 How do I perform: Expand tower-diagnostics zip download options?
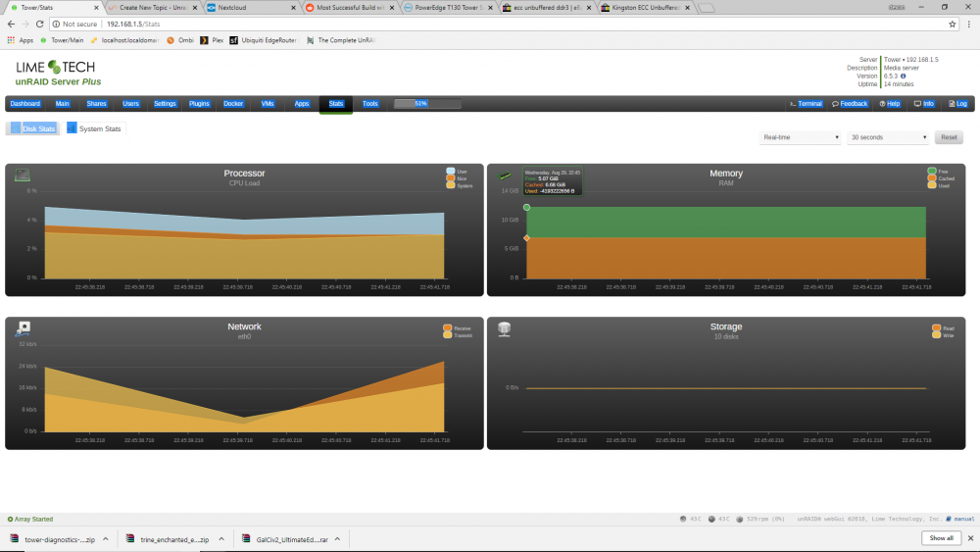click(106, 539)
